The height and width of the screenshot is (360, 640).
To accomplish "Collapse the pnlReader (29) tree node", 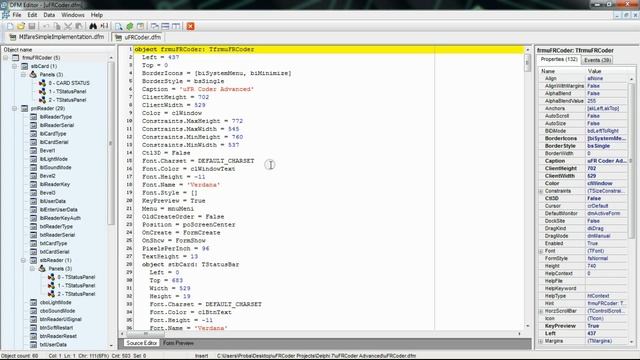I will [x=15, y=109].
